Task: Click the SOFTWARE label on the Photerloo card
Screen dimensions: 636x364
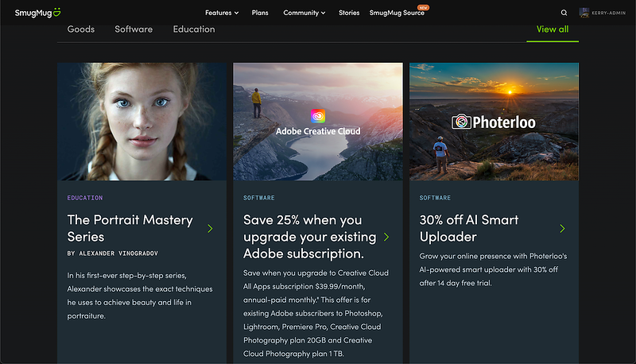Action: [x=435, y=198]
